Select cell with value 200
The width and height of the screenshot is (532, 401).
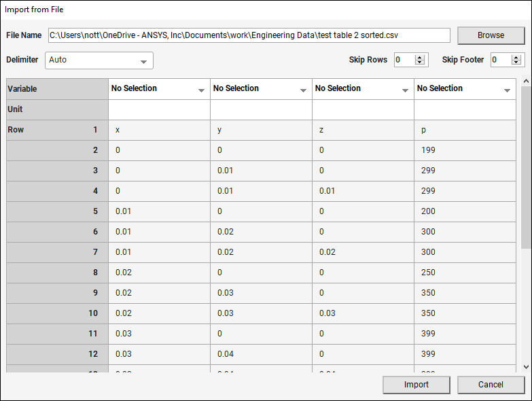point(465,211)
